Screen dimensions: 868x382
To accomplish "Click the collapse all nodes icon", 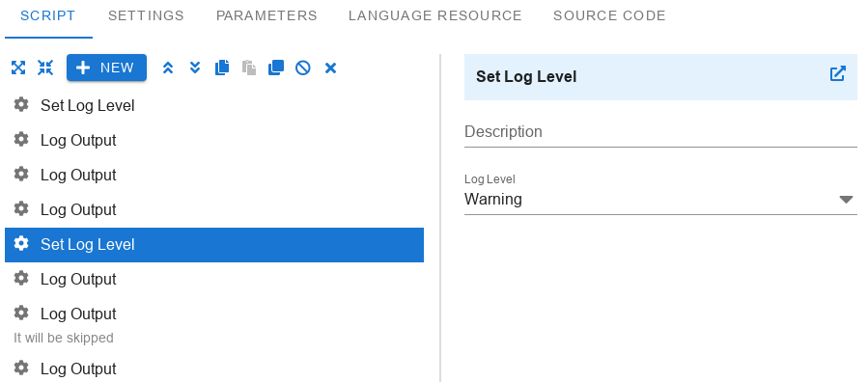I will click(45, 68).
